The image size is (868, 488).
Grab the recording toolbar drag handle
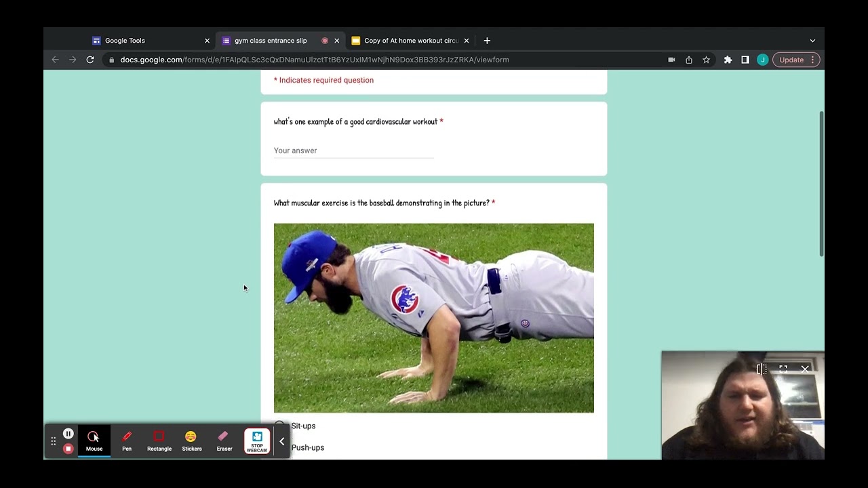click(53, 441)
